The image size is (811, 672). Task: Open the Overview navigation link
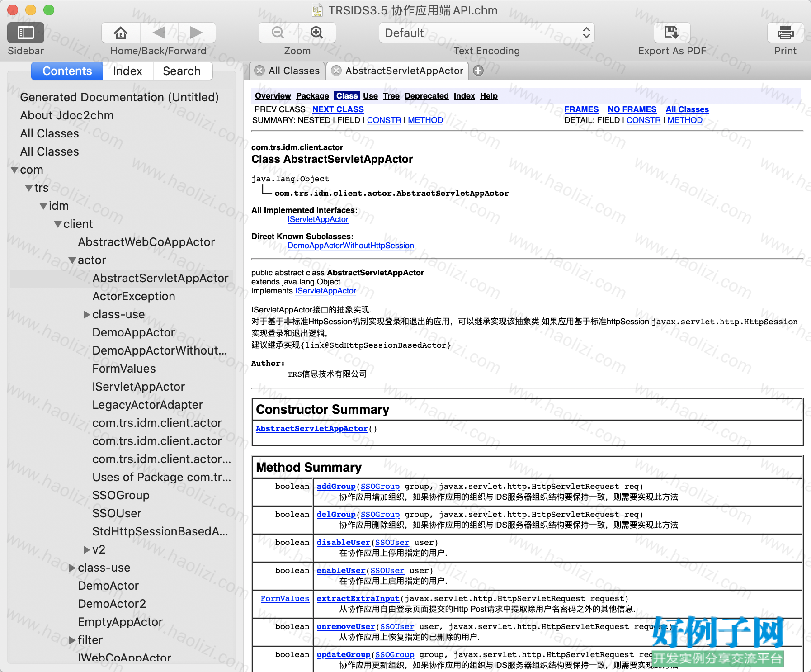click(x=273, y=96)
